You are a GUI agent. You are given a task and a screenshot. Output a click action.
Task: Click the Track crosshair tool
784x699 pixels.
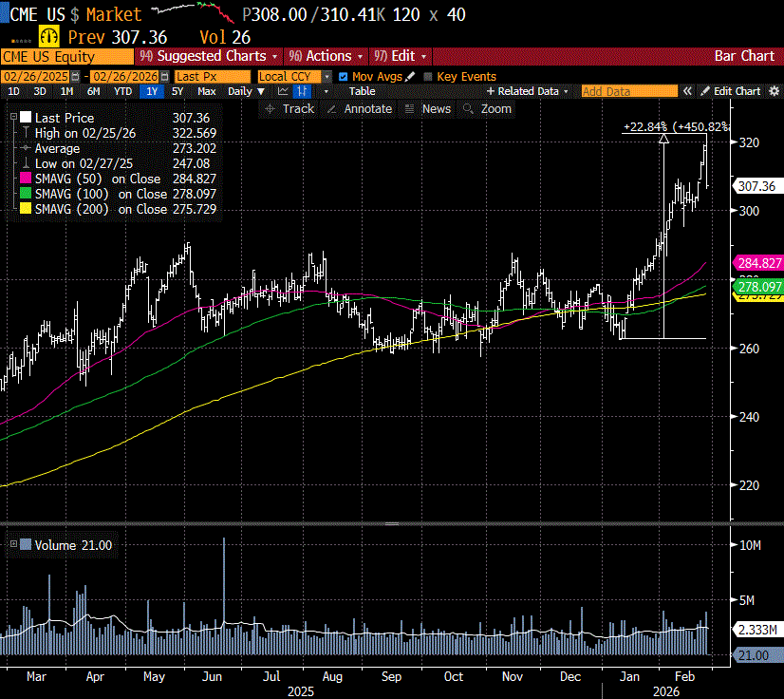(289, 108)
